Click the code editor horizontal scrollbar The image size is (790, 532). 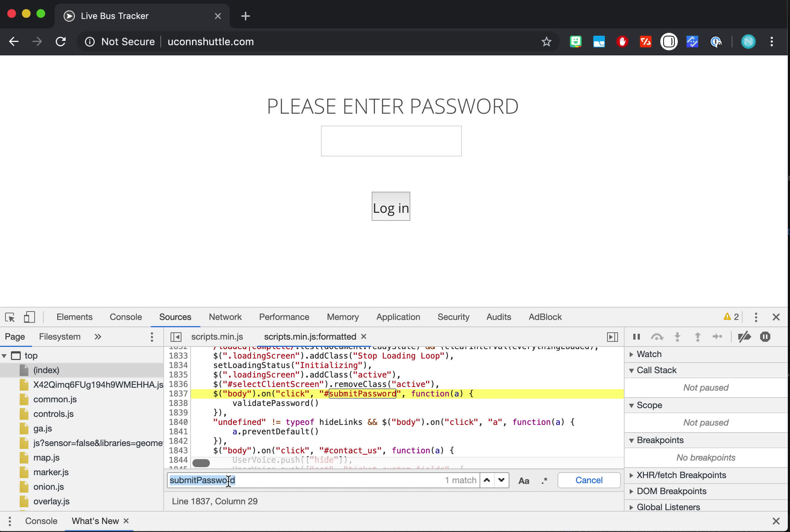click(x=201, y=463)
